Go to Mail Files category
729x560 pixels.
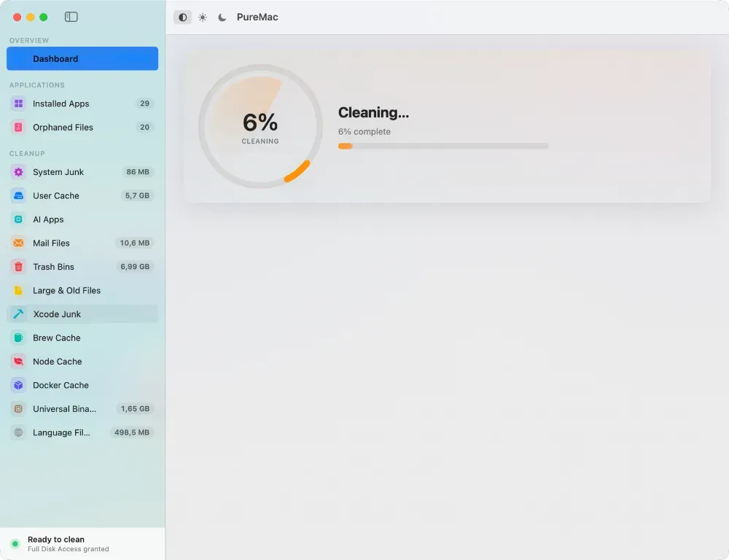pyautogui.click(x=82, y=243)
